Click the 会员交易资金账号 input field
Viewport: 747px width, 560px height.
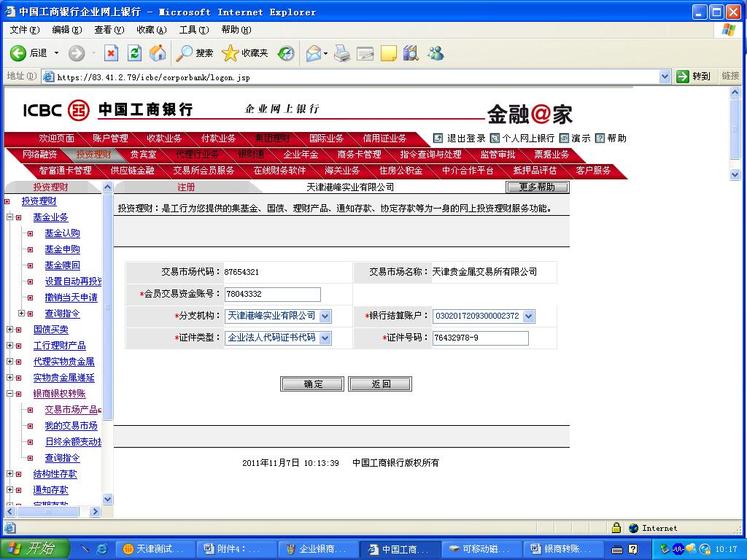point(273,295)
